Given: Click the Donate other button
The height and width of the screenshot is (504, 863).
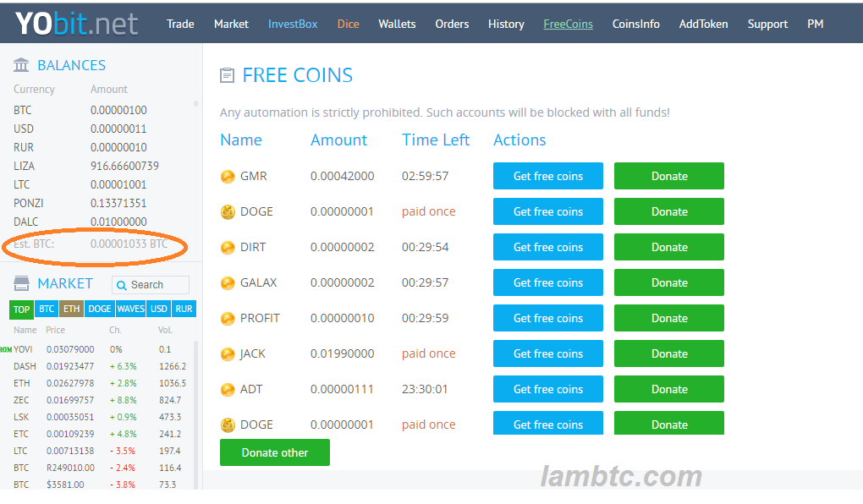Looking at the screenshot, I should tap(275, 452).
